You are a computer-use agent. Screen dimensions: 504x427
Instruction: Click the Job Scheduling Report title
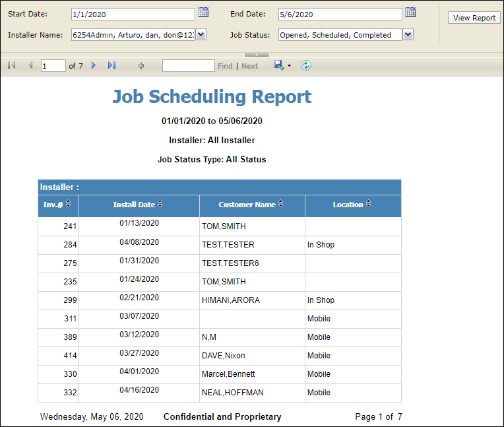pyautogui.click(x=212, y=96)
